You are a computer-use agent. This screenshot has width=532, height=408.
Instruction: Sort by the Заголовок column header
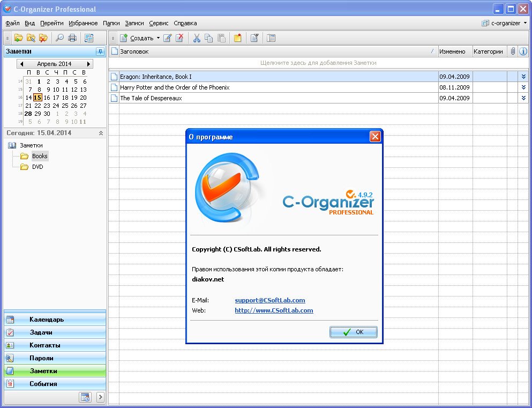[x=278, y=51]
